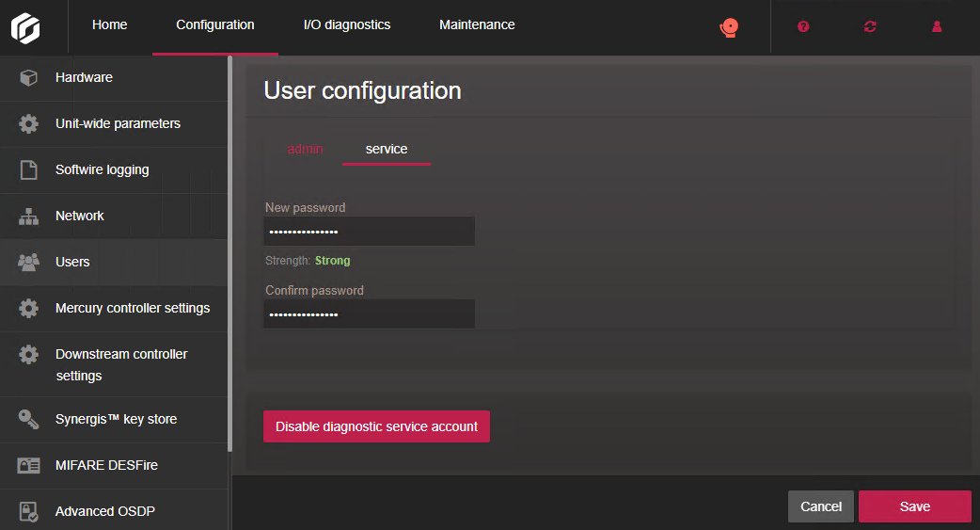
Task: Click the Advanced OSDP lock icon
Action: click(x=28, y=511)
